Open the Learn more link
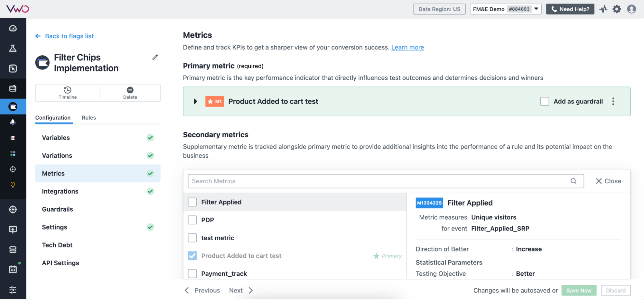The image size is (644, 300). click(407, 47)
